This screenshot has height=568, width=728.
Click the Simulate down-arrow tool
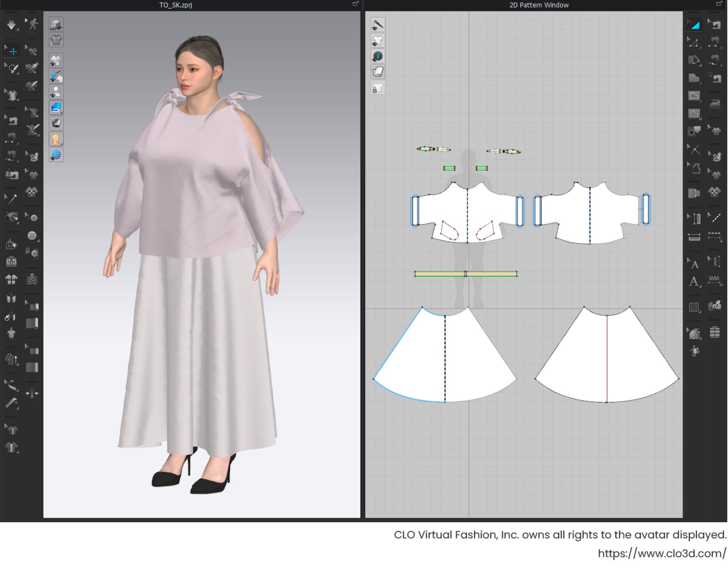11,25
